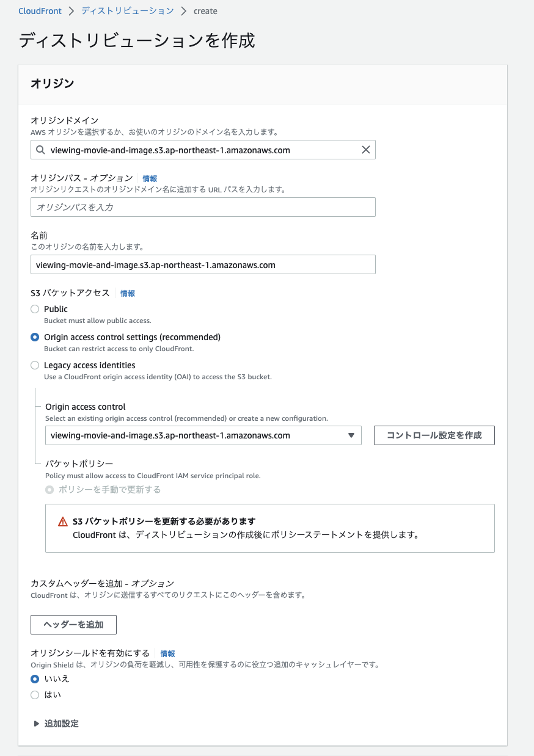
Task: Click 情報 beside S3 バケットアクセス
Action: (128, 293)
